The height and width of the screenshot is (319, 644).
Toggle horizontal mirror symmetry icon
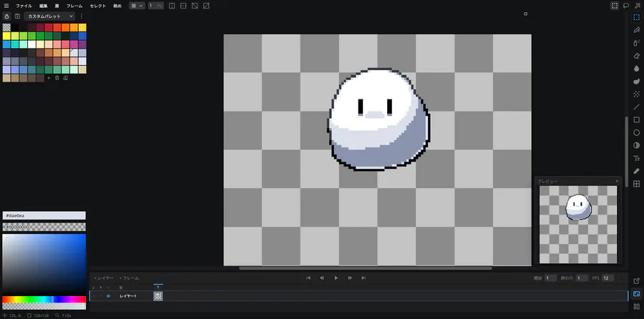[x=183, y=6]
